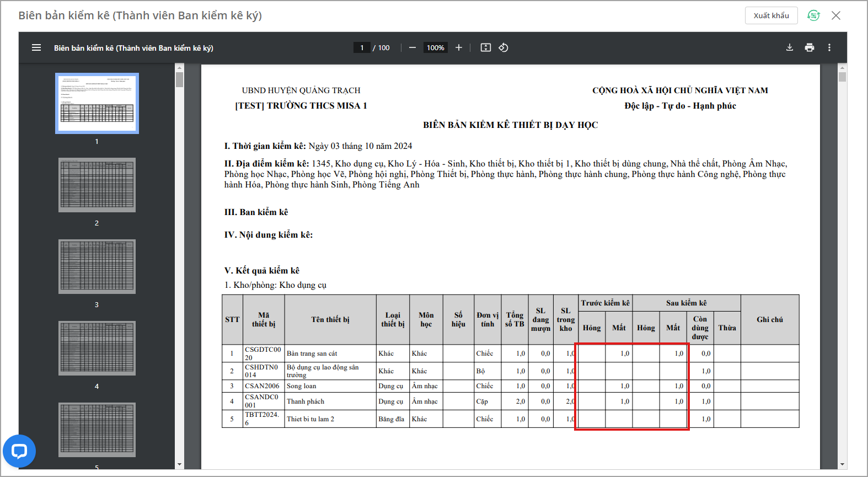Select page 3 thumbnail
868x477 pixels.
97,266
